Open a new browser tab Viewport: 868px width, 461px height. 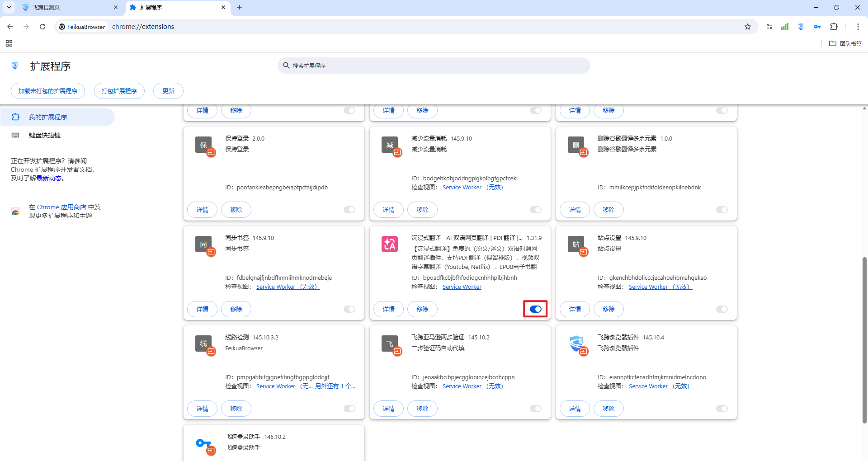240,7
